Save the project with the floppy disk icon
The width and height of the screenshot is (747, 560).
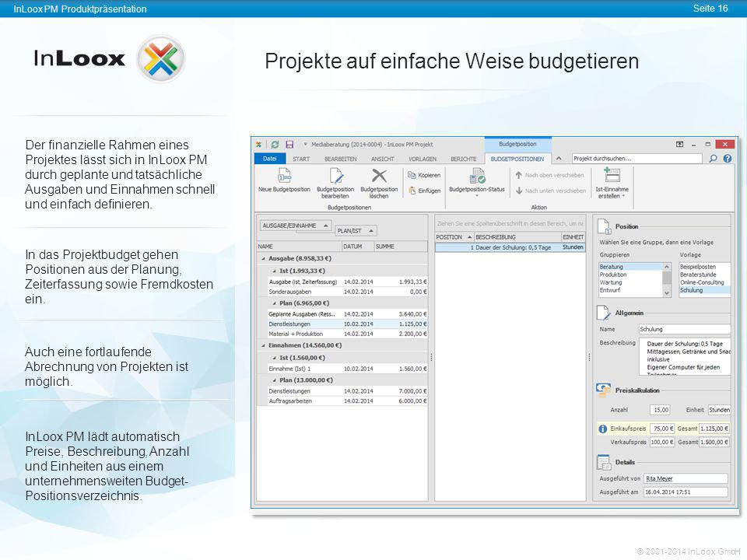click(289, 145)
